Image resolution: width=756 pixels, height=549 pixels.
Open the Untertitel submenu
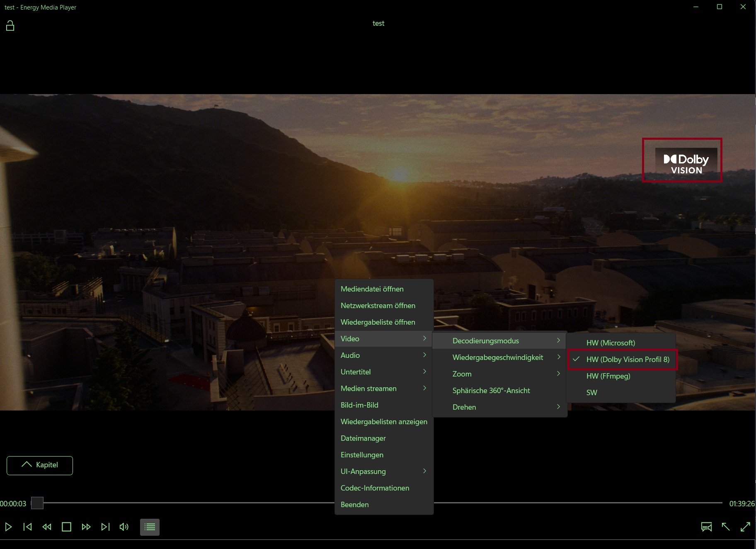[x=384, y=372]
